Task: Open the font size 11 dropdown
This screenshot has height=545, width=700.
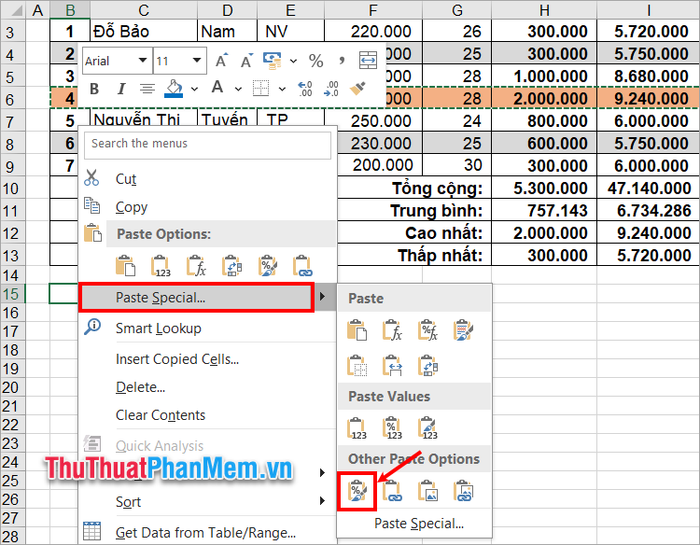Action: tap(196, 61)
